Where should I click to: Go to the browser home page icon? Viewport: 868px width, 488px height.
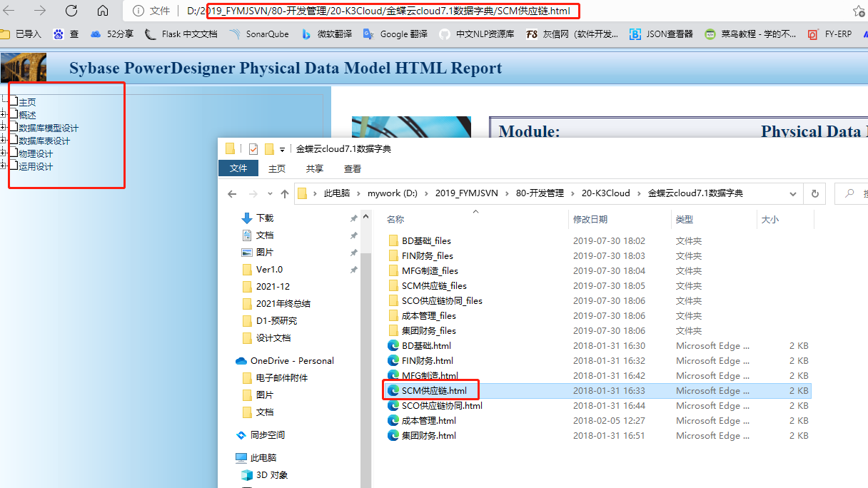[x=103, y=11]
